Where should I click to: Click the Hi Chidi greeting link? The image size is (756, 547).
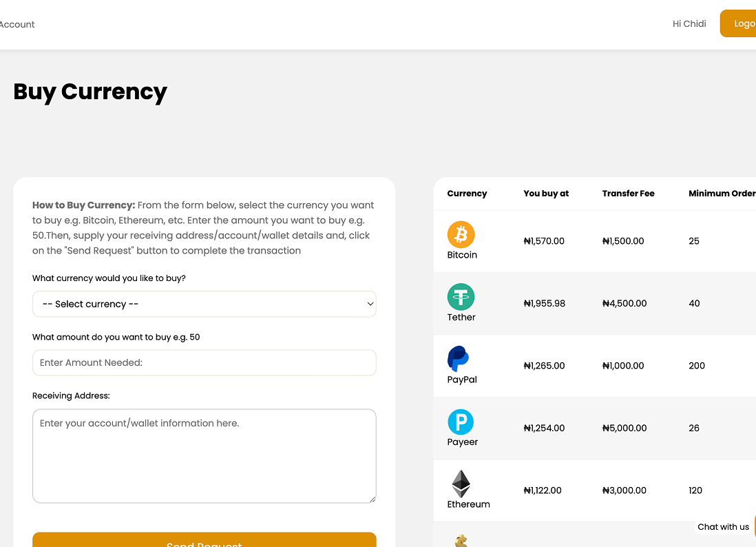click(x=689, y=23)
